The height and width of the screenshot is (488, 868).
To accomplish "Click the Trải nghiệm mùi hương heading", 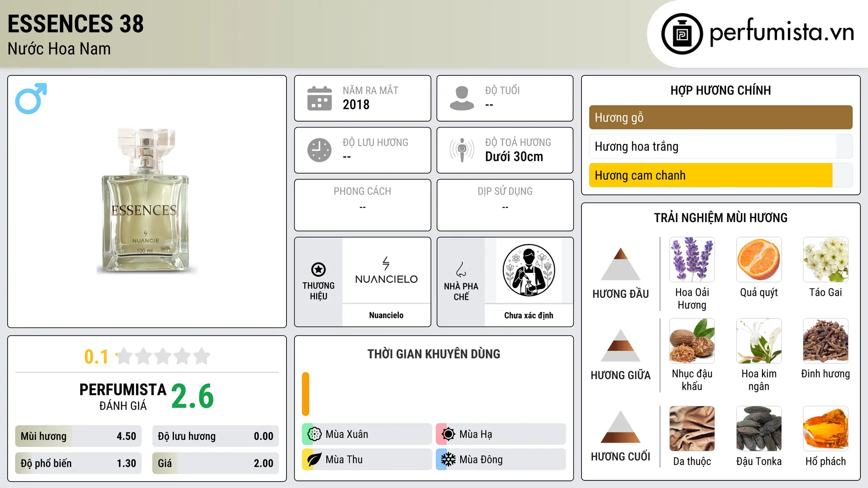I will 721,218.
